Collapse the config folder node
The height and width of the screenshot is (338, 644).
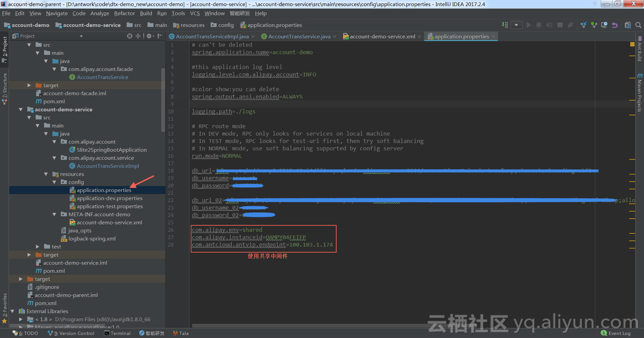pos(54,182)
